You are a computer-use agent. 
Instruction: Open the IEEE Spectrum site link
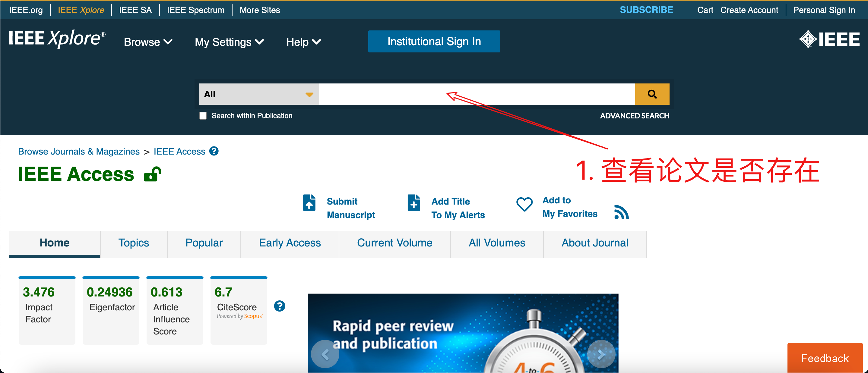[195, 10]
